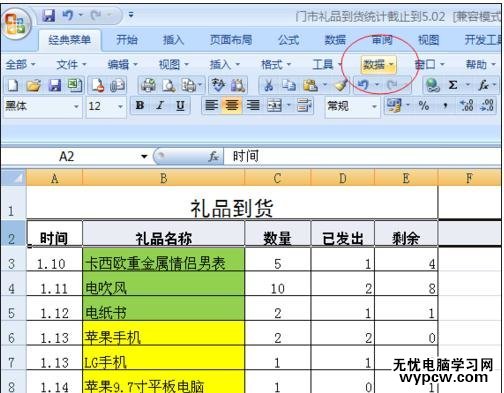Toggle Bold formatting
This screenshot has height=393, width=504.
coord(140,106)
